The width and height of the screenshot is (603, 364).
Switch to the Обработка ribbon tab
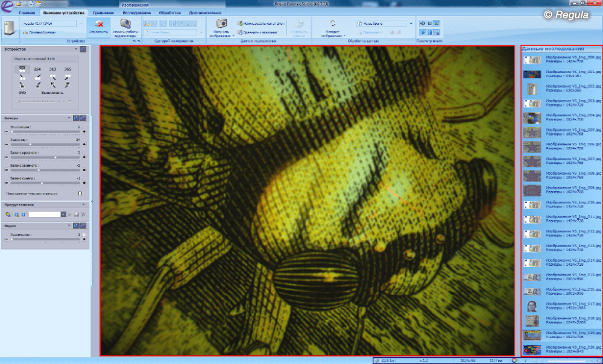tap(169, 13)
